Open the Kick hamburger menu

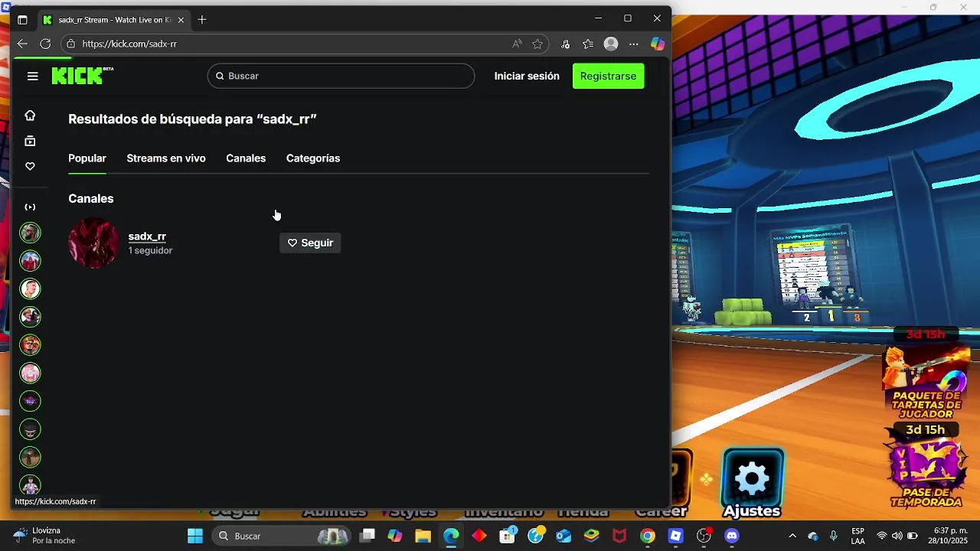point(32,76)
